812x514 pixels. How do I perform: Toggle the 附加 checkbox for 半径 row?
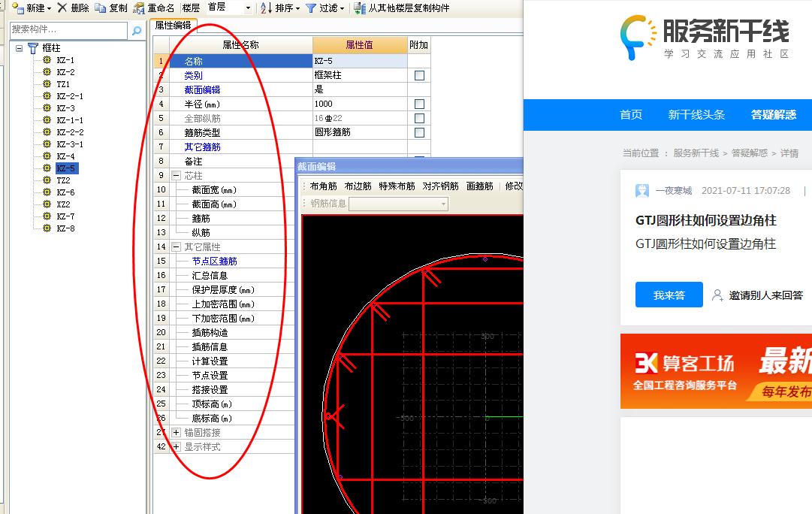(419, 104)
